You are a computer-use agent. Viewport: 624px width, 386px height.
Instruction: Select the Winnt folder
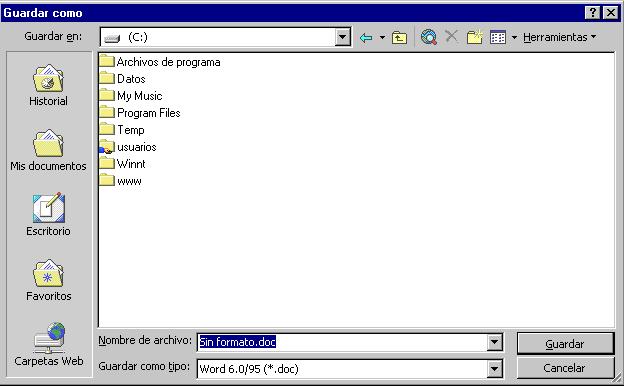tap(122, 164)
